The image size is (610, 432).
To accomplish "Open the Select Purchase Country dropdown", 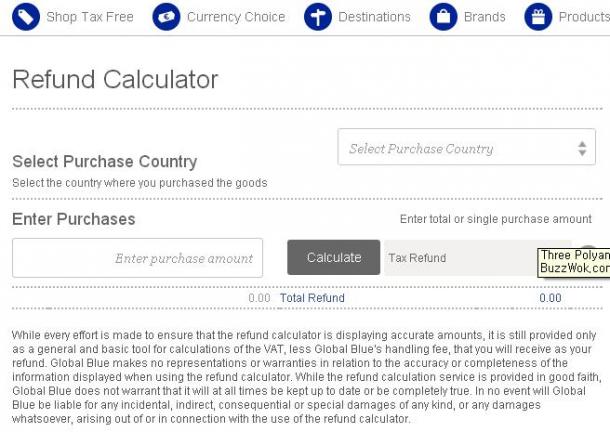I will pos(466,147).
